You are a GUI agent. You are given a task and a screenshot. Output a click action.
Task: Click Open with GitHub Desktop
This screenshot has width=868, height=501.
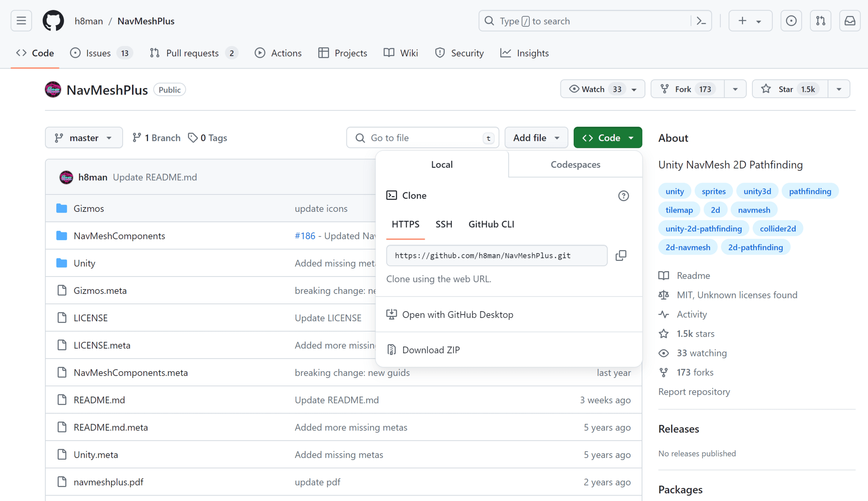(457, 315)
